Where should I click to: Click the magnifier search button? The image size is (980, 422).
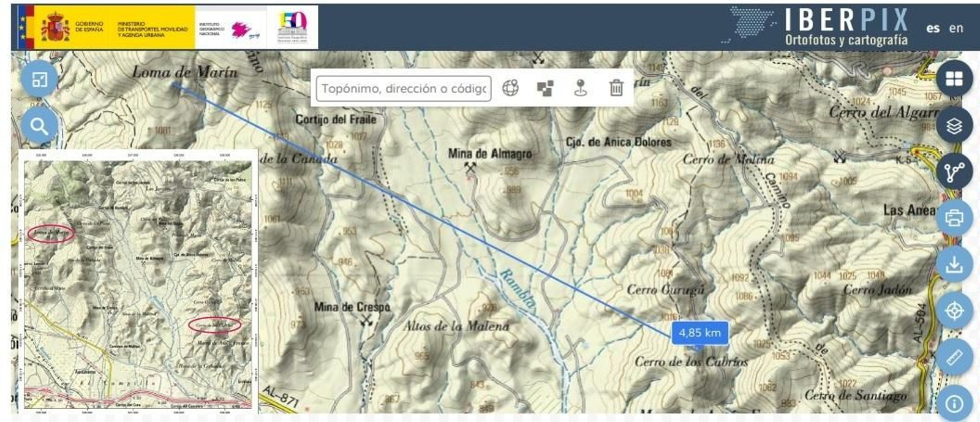pyautogui.click(x=39, y=126)
